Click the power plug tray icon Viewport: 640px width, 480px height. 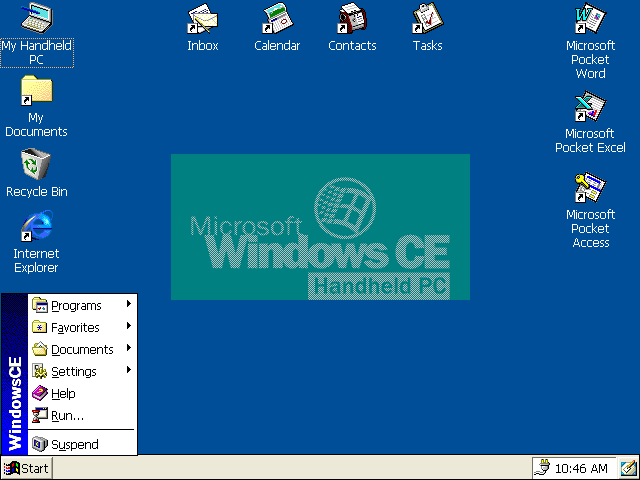pos(542,468)
